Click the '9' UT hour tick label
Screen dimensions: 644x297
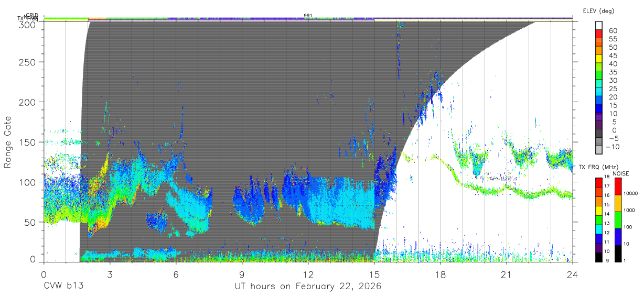[x=242, y=274]
